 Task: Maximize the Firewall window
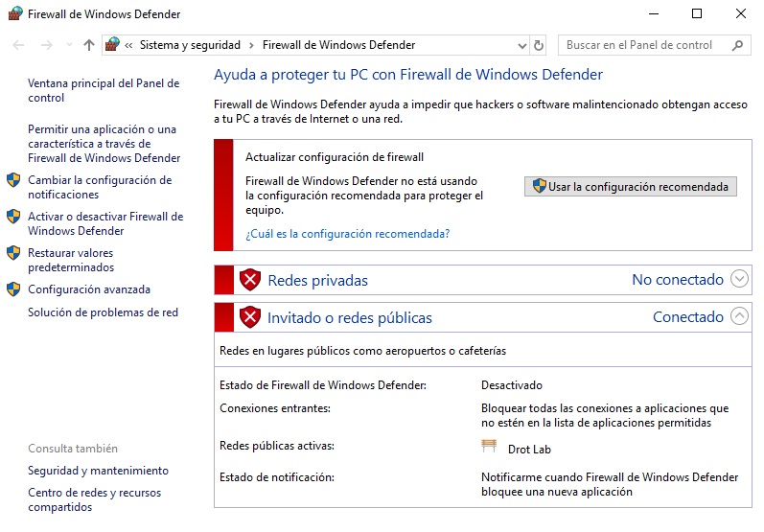click(x=697, y=13)
